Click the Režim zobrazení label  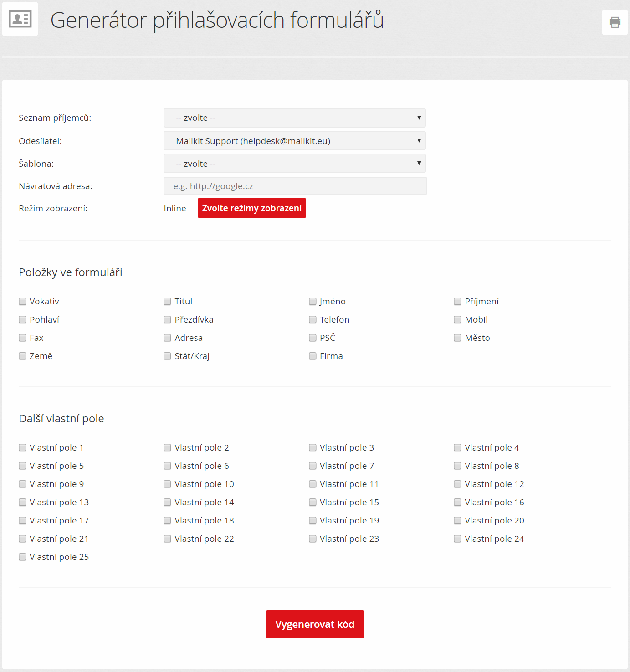53,208
